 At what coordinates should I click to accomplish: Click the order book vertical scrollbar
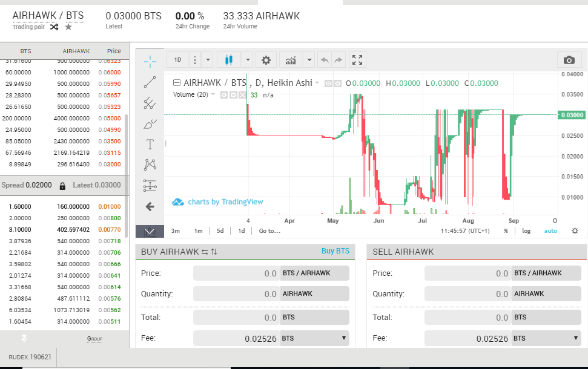click(x=127, y=176)
